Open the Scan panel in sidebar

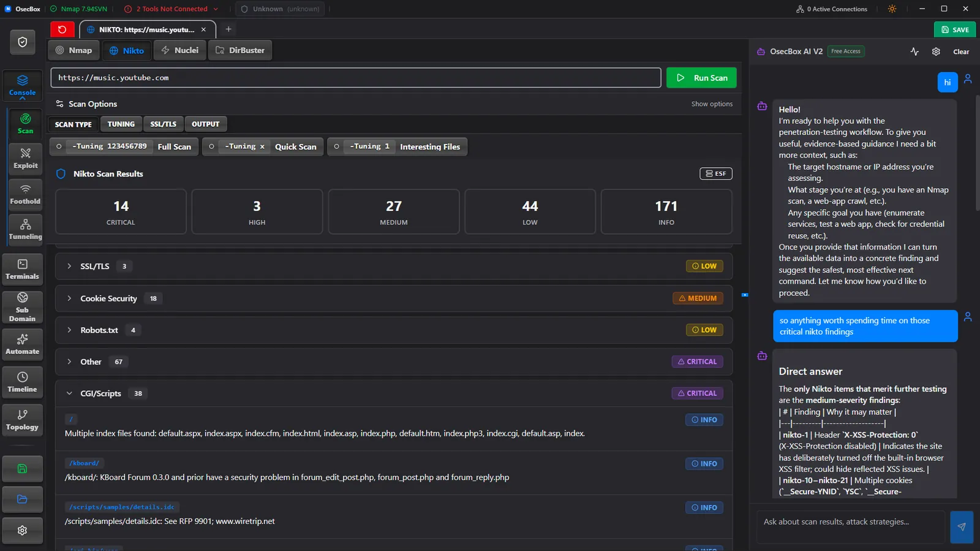coord(26,123)
